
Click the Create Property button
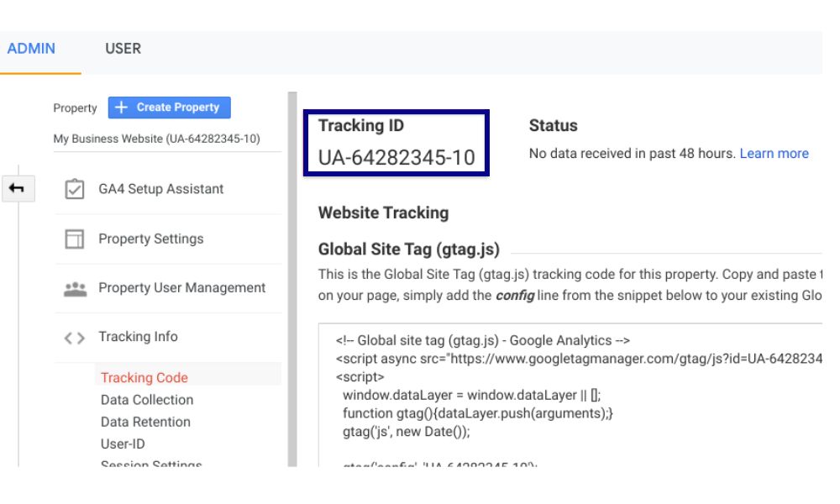[x=170, y=108]
